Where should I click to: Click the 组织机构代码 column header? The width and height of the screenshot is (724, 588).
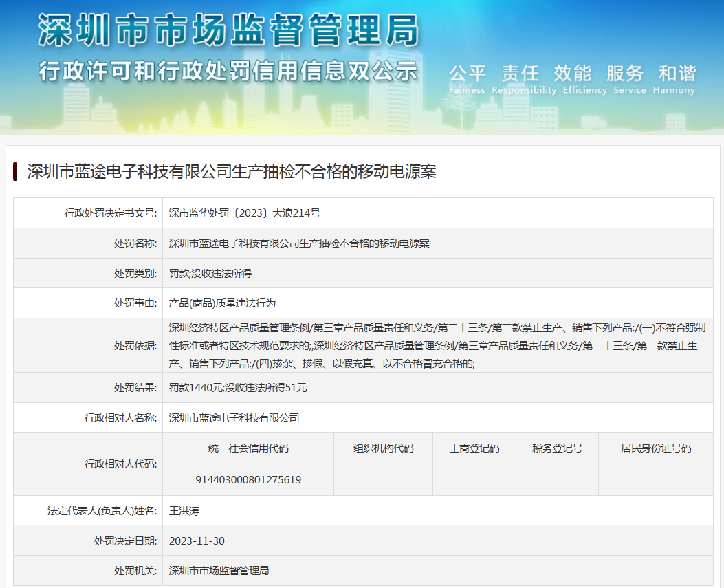point(383,448)
